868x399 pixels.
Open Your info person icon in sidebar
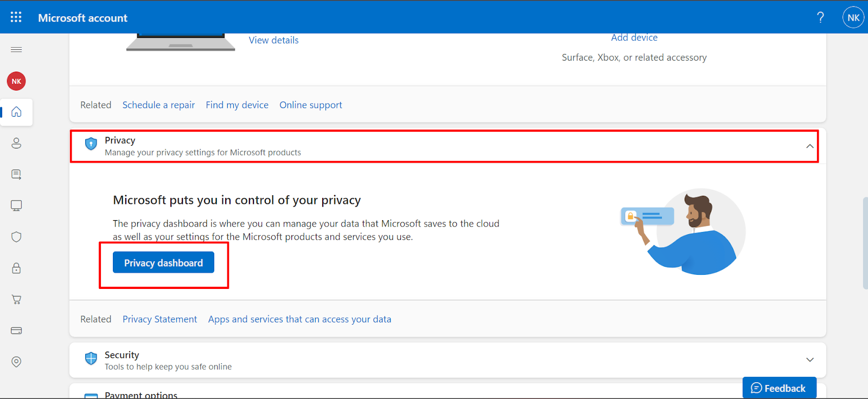click(16, 143)
